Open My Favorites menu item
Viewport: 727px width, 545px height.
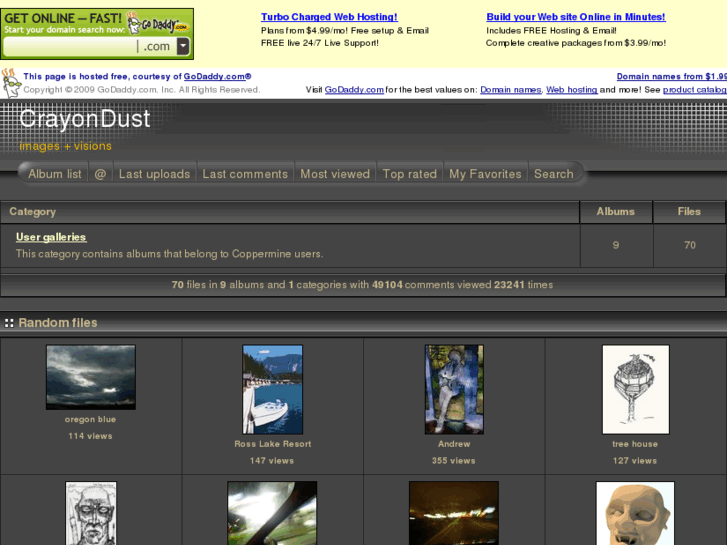485,174
